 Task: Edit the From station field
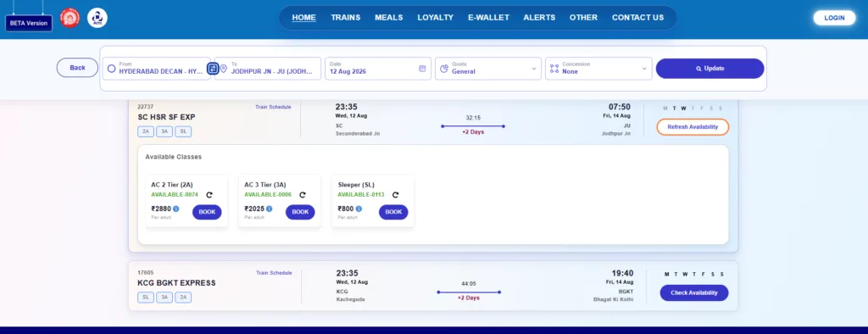(x=157, y=69)
